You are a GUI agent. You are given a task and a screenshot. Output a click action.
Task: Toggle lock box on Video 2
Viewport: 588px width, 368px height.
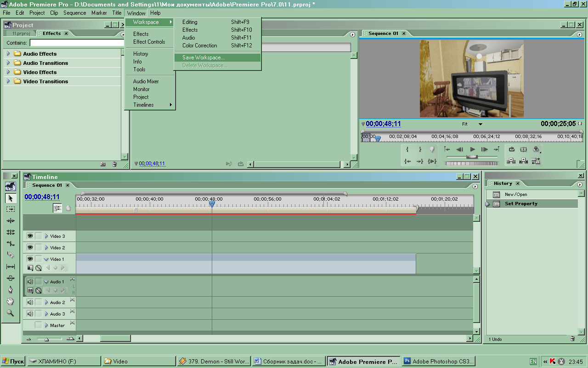[x=38, y=247]
